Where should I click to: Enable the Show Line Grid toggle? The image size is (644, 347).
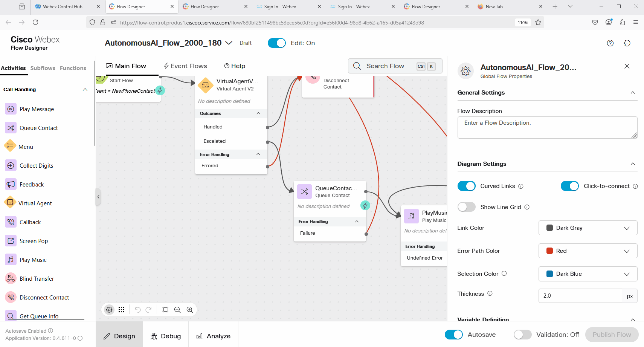click(466, 207)
